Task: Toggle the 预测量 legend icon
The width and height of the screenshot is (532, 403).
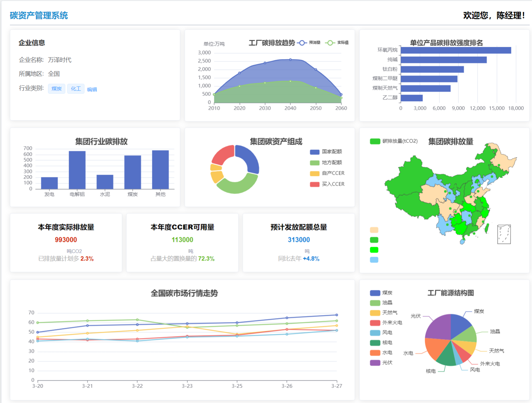Action: (x=302, y=42)
